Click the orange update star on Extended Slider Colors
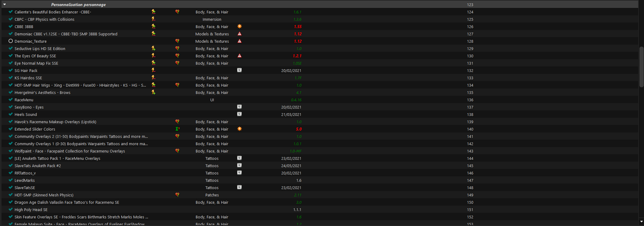Image resolution: width=644 pixels, height=226 pixels. [x=239, y=129]
